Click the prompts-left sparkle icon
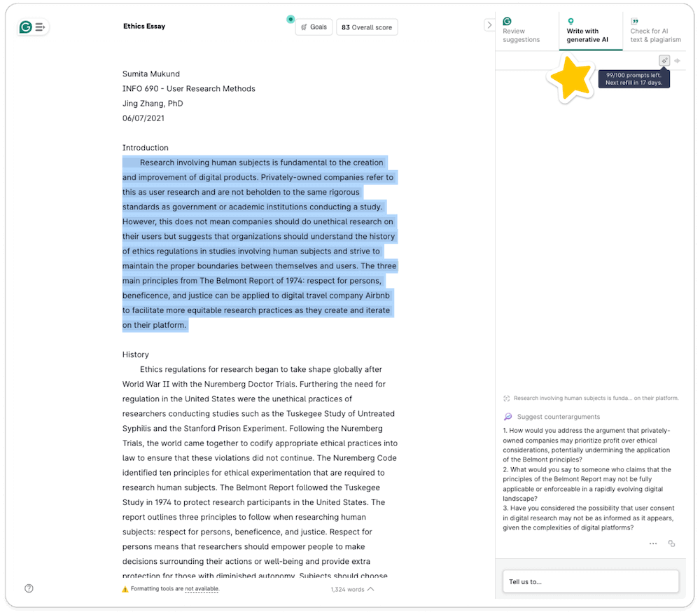Image resolution: width=700 pixels, height=615 pixels. coord(664,61)
